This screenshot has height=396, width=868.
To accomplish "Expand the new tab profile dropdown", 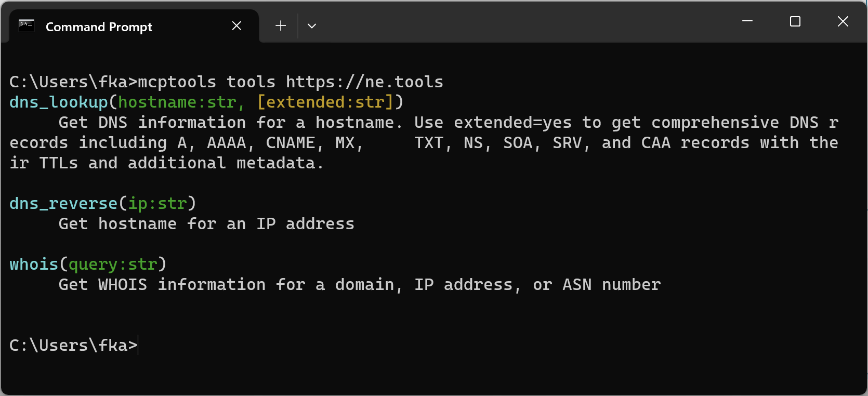I will click(312, 26).
